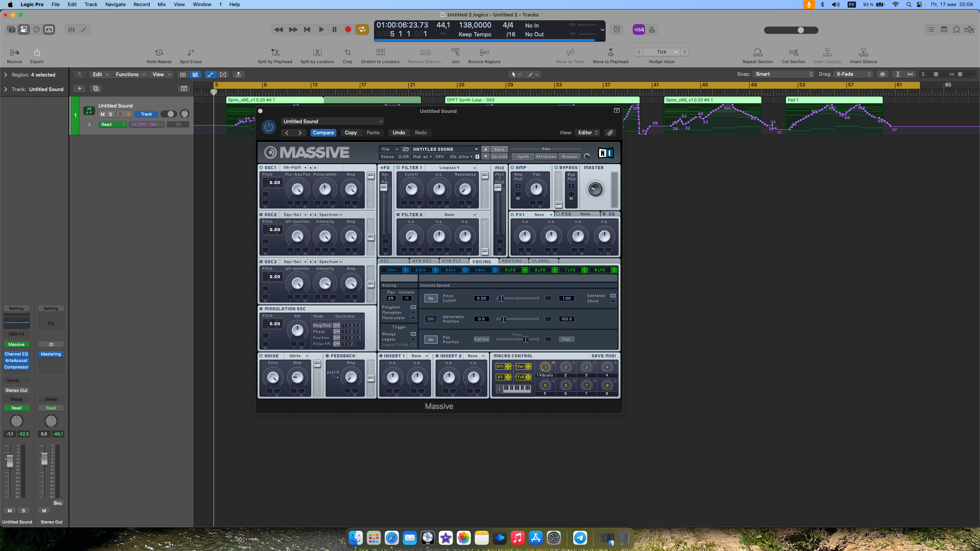Click the plugin Undo button

[399, 133]
